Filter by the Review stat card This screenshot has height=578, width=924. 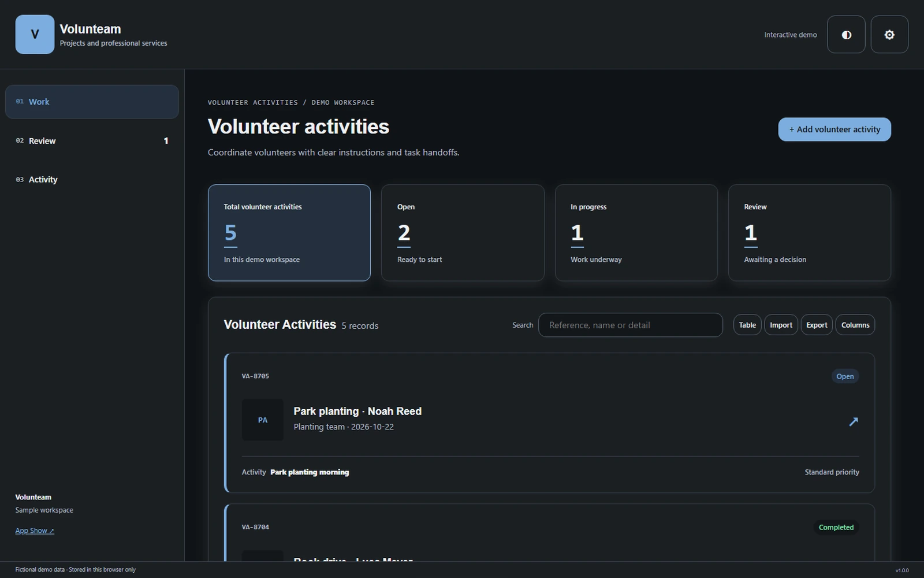(810, 233)
